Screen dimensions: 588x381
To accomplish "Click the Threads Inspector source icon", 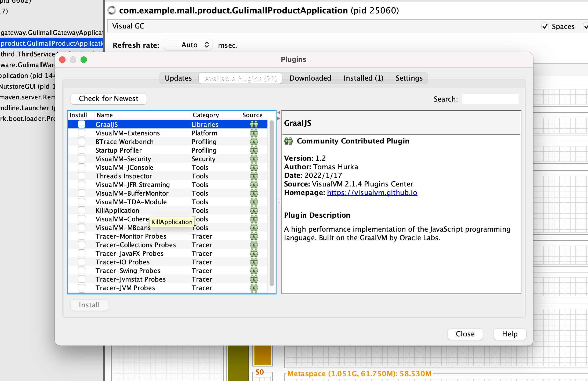I will 254,176.
